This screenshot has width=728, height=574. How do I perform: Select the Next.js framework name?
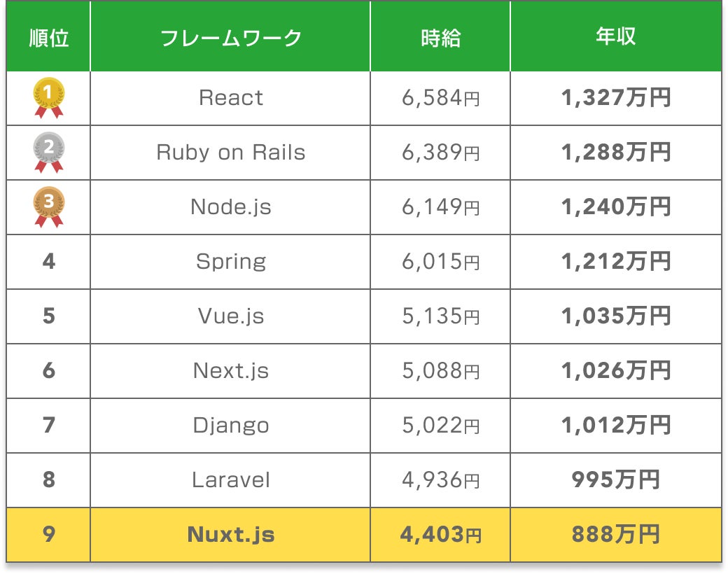pos(230,371)
